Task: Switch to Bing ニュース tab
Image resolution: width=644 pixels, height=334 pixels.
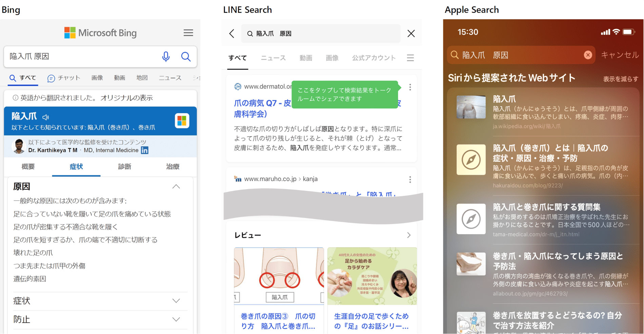Action: pos(170,78)
